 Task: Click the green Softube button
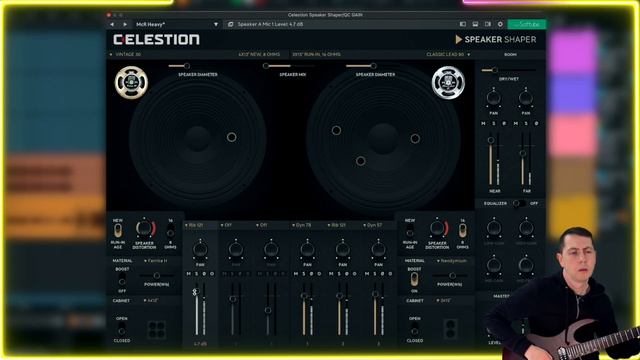coord(527,24)
